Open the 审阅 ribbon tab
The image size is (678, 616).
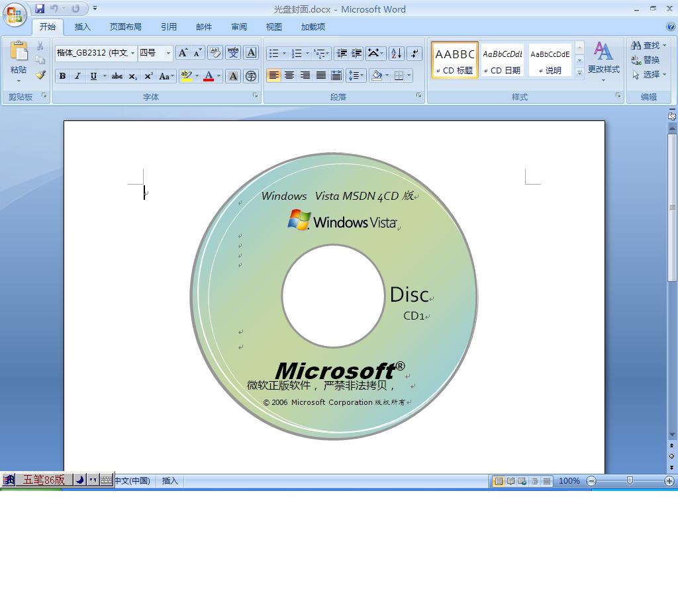238,26
